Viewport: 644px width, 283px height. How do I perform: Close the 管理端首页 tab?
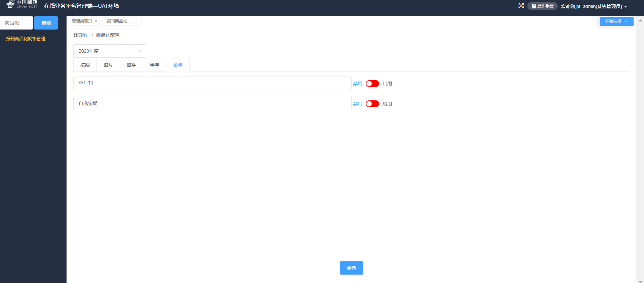point(96,21)
